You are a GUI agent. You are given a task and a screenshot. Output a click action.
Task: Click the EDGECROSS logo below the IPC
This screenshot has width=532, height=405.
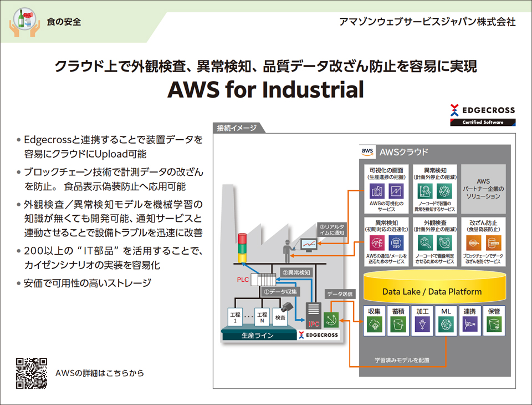coord(318,335)
